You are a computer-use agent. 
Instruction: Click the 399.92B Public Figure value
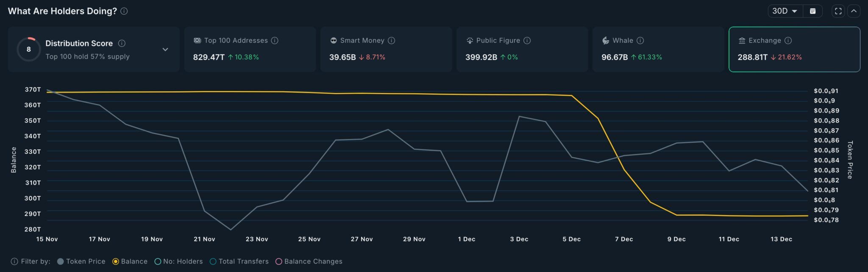click(481, 57)
